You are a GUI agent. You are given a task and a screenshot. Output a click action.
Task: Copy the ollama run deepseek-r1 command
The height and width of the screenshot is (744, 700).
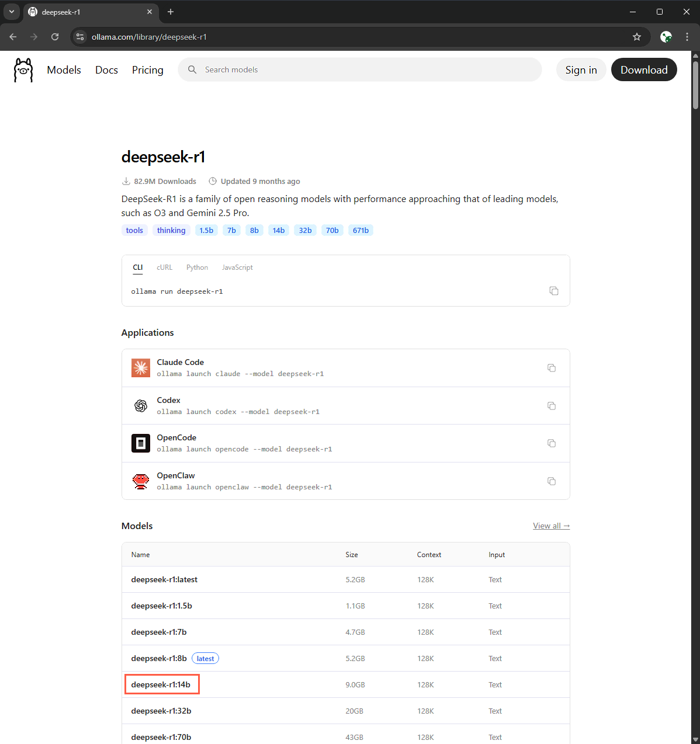[554, 291]
